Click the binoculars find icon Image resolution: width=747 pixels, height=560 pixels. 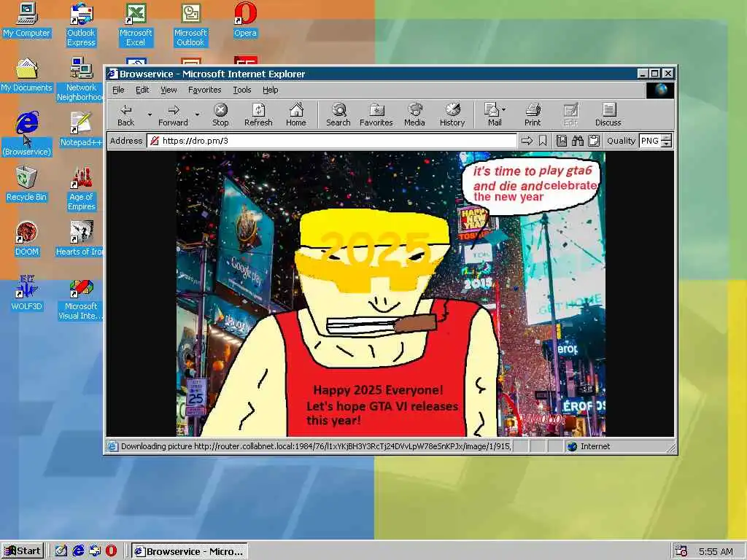coord(578,141)
